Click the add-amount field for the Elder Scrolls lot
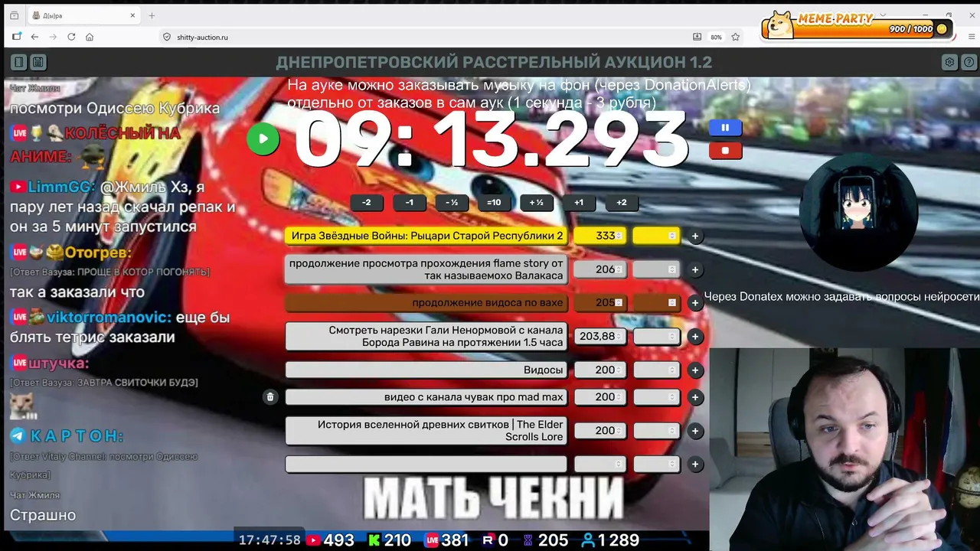This screenshot has height=551, width=980. 656,431
